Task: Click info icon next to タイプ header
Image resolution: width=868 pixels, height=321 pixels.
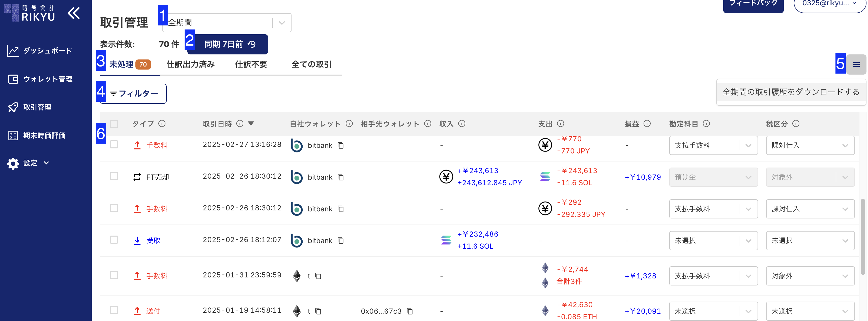Action: [x=162, y=124]
